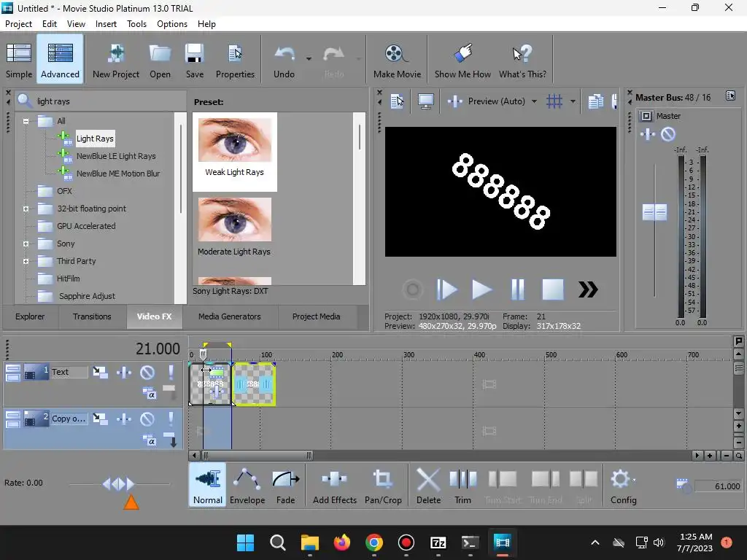747x560 pixels.
Task: Switch to the Project Media tab
Action: click(316, 316)
